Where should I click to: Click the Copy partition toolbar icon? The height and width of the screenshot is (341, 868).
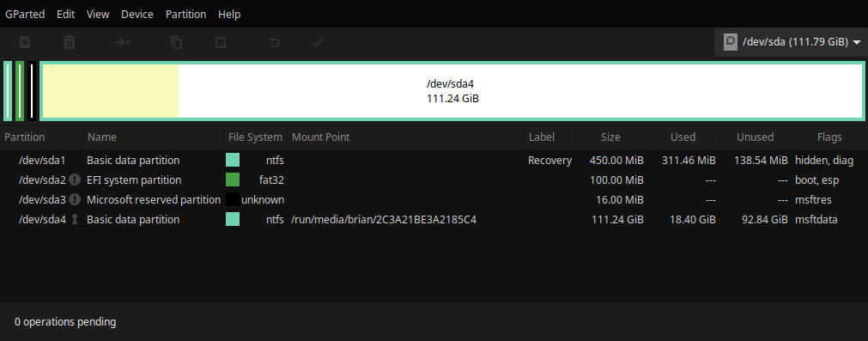pos(177,42)
